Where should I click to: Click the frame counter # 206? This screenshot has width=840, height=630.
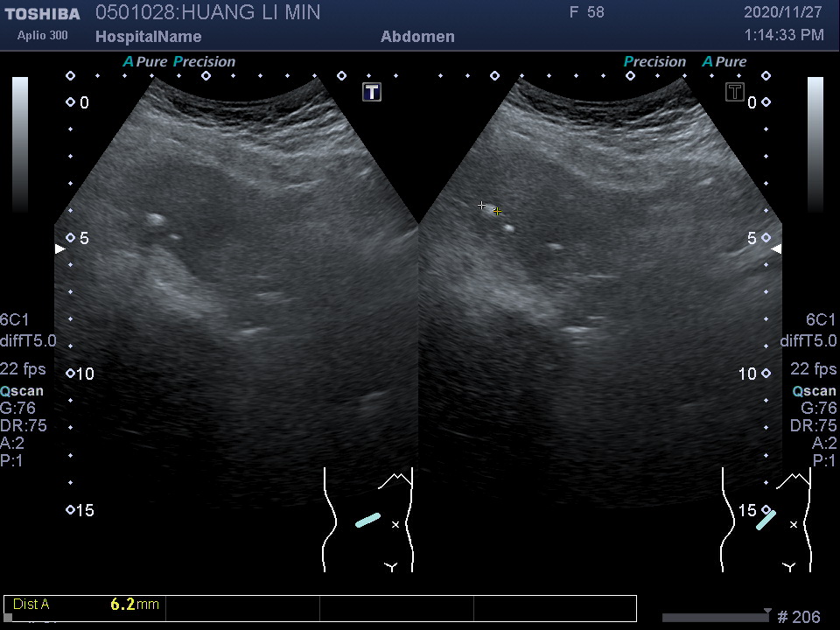click(799, 618)
